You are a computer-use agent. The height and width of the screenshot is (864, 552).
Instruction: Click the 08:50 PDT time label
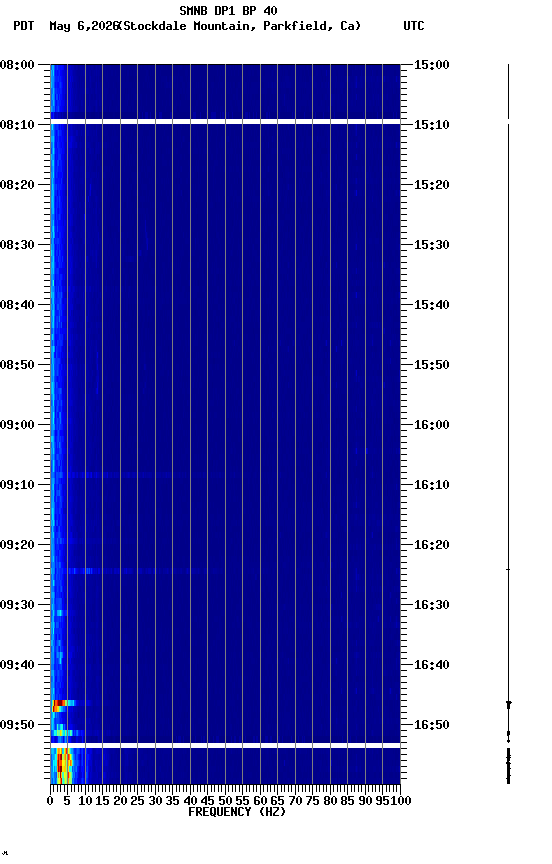click(x=17, y=365)
